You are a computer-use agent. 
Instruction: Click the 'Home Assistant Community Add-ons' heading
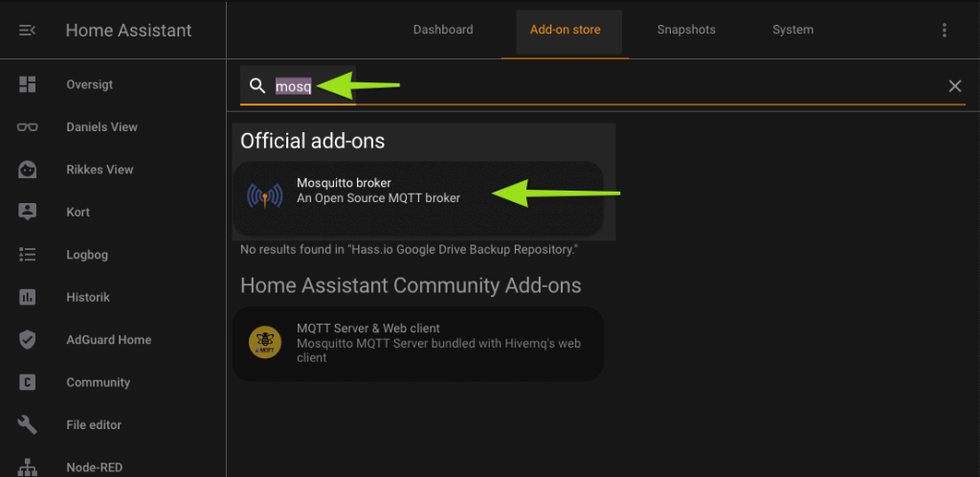coord(411,285)
